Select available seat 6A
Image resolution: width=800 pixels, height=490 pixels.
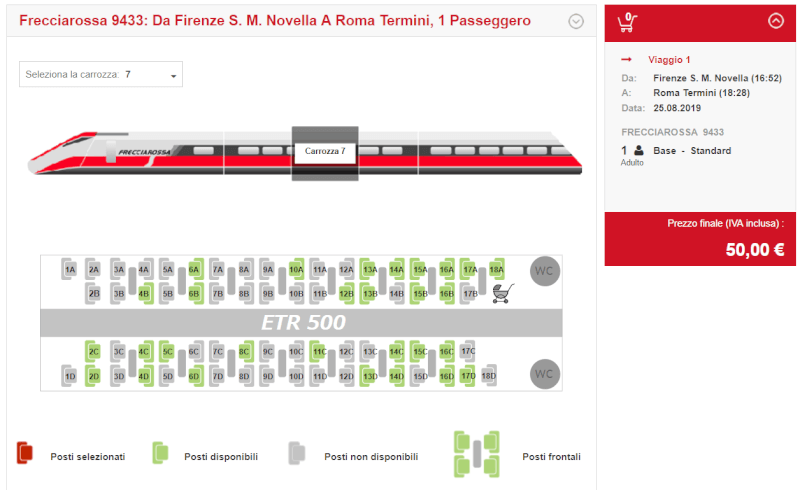click(194, 269)
